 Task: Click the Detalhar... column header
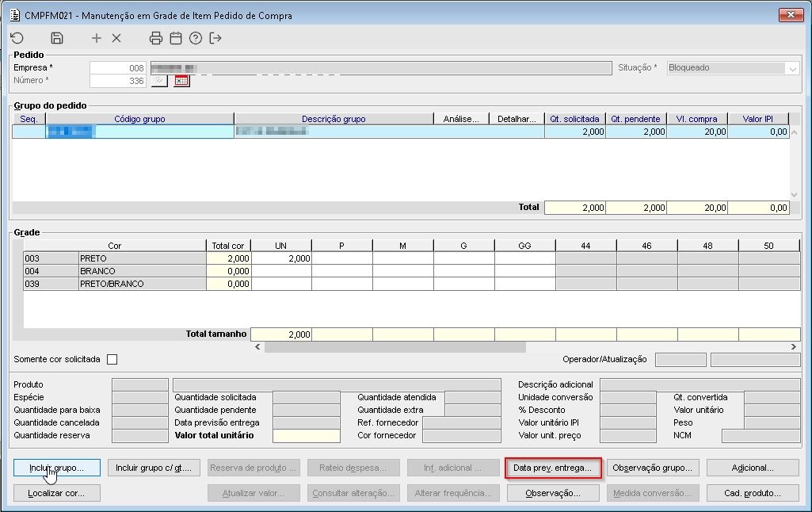coord(517,119)
